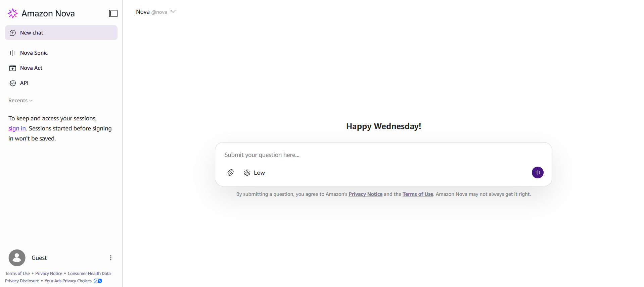Change the Low reasoning level setting

[x=255, y=173]
